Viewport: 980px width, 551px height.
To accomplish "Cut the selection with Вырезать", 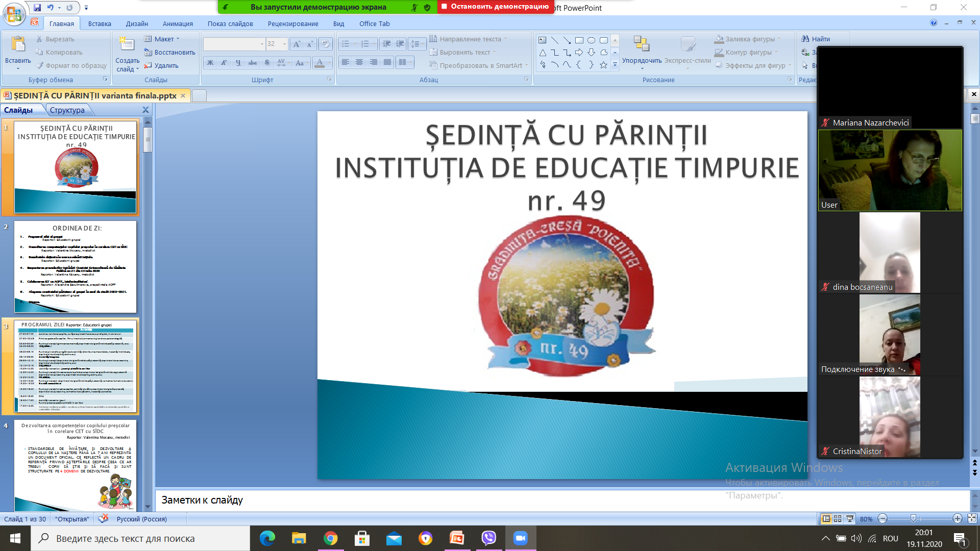I will coord(55,39).
